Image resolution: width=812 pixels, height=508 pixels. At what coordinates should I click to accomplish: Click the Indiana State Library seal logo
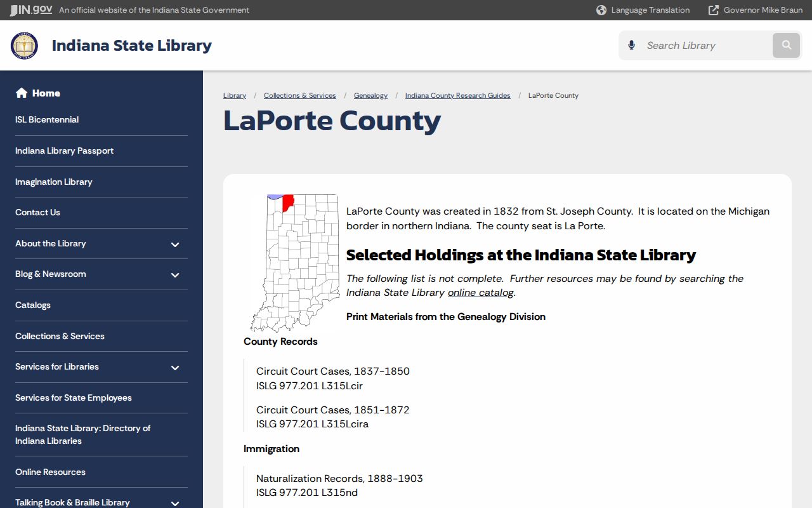click(x=24, y=46)
